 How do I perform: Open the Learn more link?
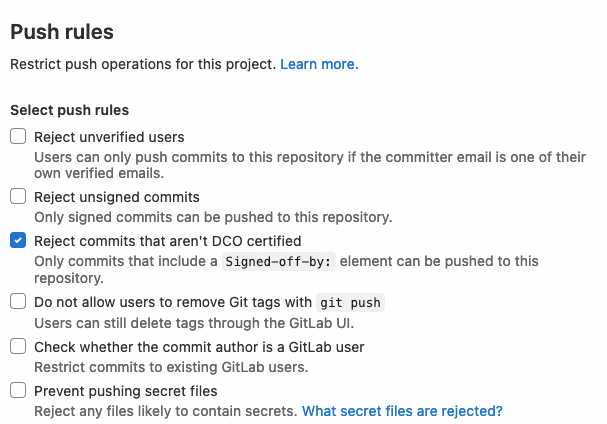pyautogui.click(x=319, y=64)
